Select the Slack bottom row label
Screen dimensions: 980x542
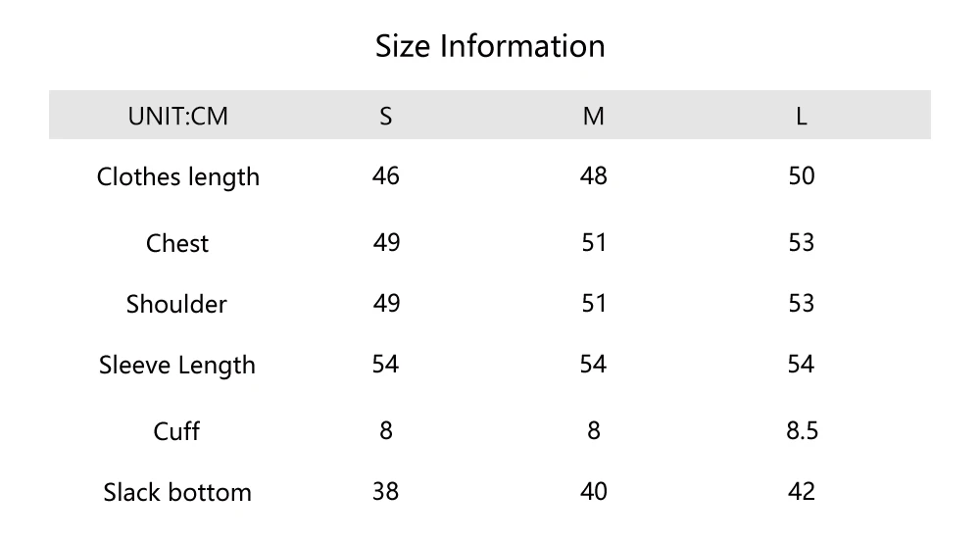177,491
